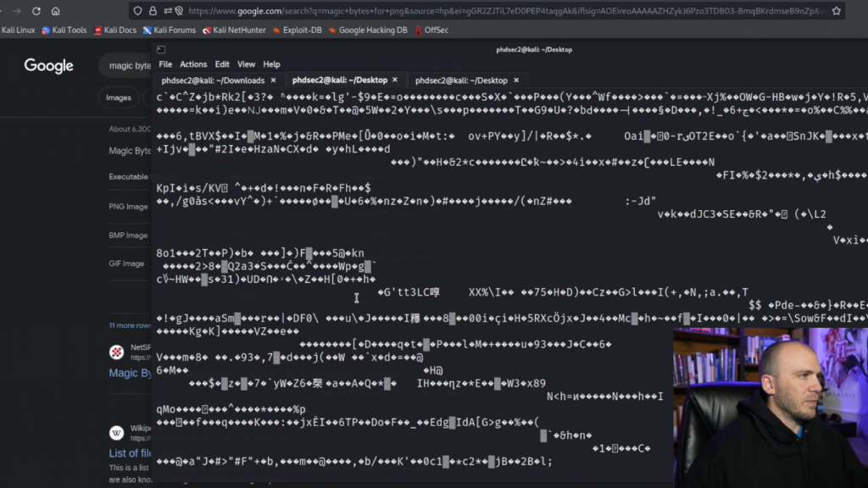
Task: Filter Google results by Images
Action: click(119, 98)
